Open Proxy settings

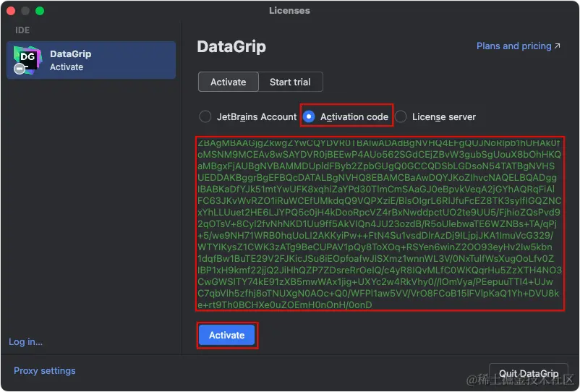(x=45, y=370)
